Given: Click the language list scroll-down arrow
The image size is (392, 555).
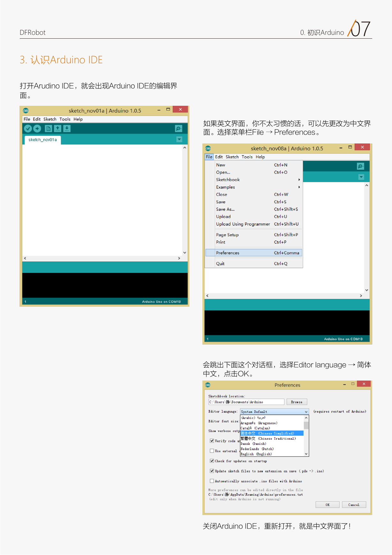Looking at the screenshot, I should coord(306,454).
